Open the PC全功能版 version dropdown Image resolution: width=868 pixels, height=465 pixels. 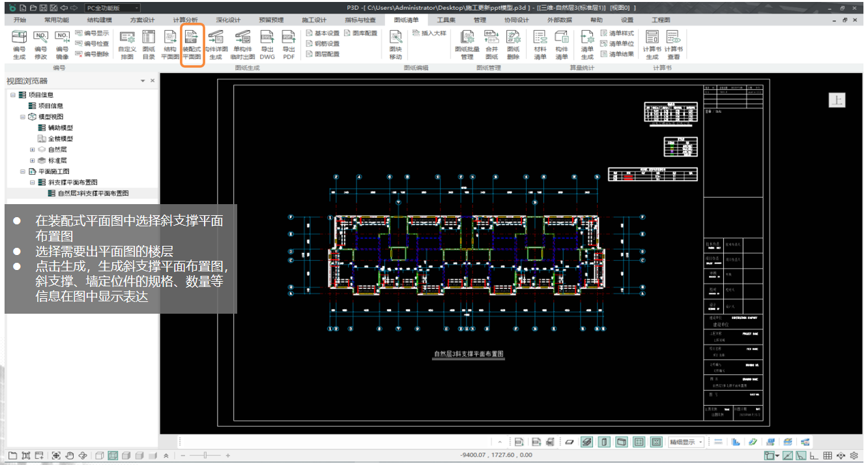(x=112, y=8)
